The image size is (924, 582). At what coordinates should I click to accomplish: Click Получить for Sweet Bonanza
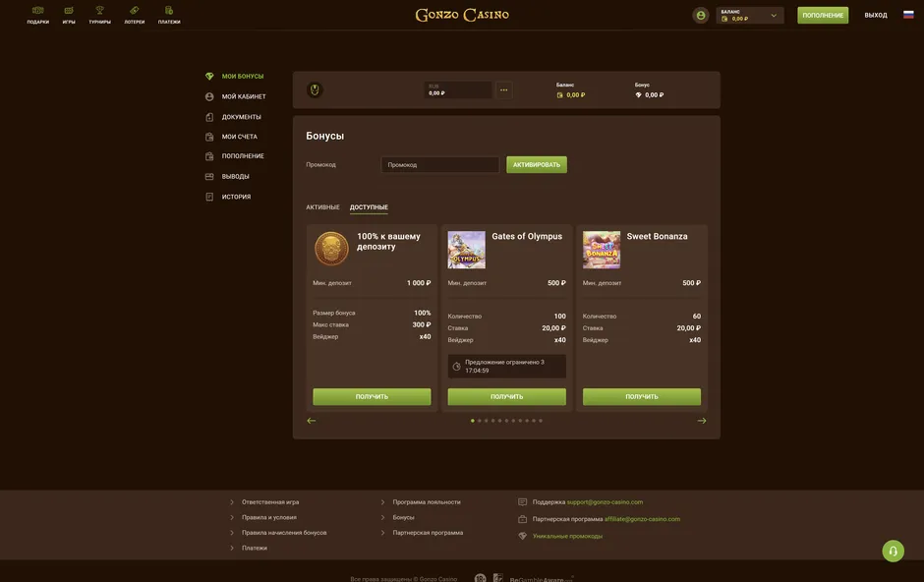click(642, 396)
